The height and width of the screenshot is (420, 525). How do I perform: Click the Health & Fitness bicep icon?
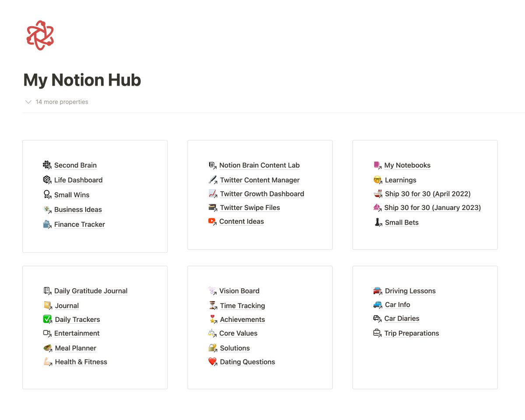point(47,361)
